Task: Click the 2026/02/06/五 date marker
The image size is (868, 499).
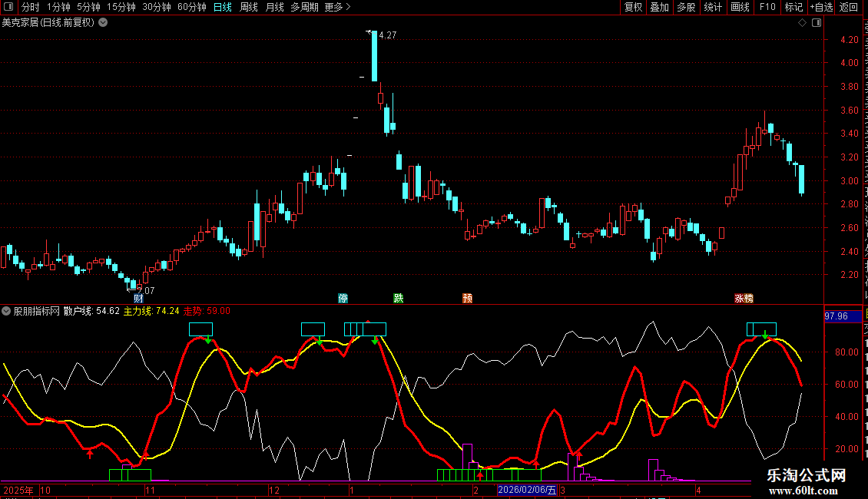Action: click(526, 490)
